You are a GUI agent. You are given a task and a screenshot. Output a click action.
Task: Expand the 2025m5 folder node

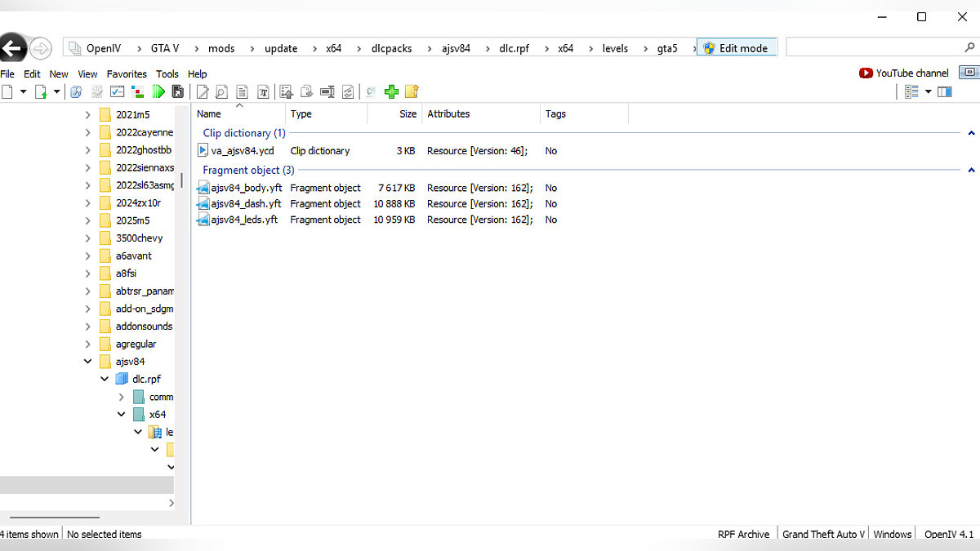pos(88,220)
